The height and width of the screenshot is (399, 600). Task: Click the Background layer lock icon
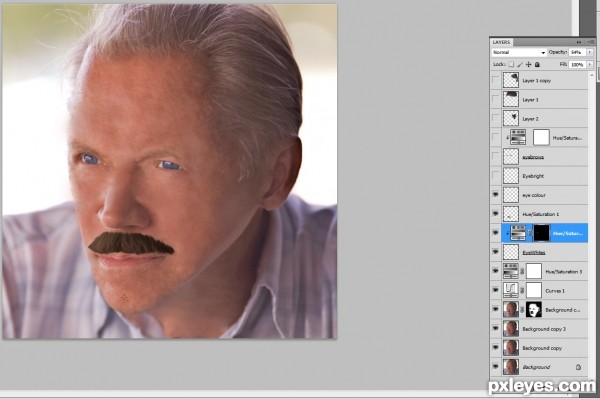point(578,367)
